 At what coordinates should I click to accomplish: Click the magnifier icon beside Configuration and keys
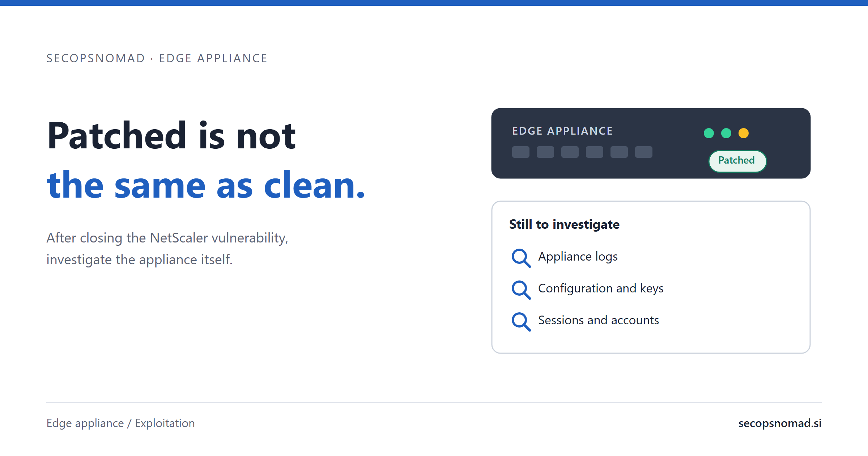click(x=521, y=290)
